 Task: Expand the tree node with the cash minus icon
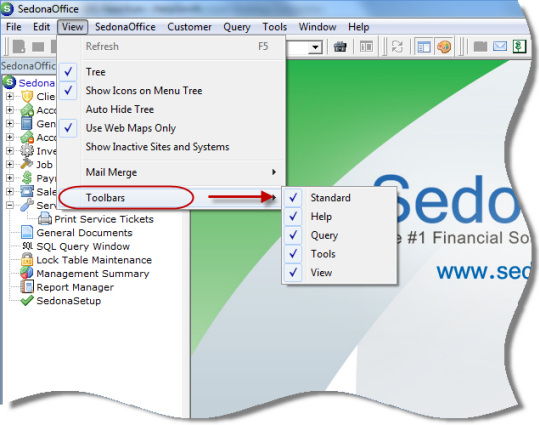[10, 137]
